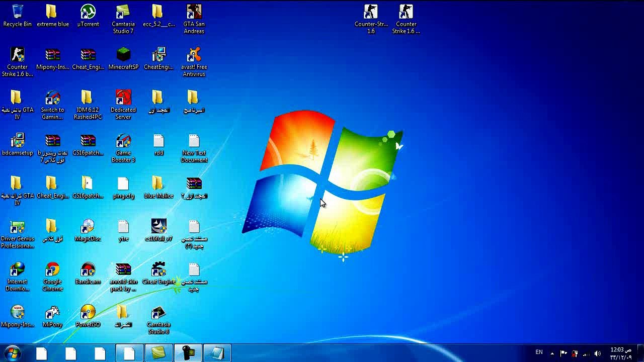Select the cs16full_v7 icon
644x362 pixels.
(x=158, y=230)
